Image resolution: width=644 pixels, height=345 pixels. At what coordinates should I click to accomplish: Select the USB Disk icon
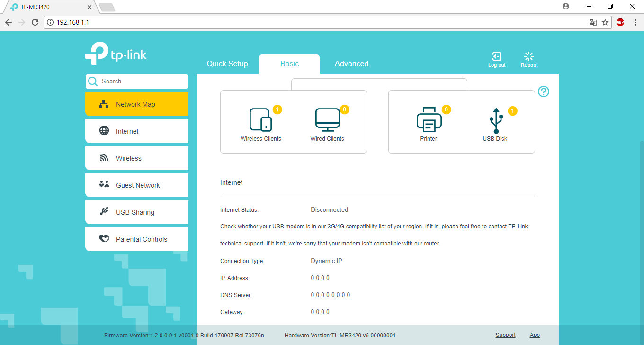coord(495,121)
